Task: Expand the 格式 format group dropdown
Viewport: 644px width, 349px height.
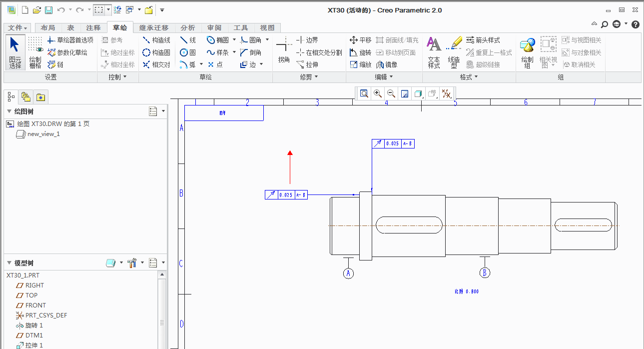Action: point(469,77)
